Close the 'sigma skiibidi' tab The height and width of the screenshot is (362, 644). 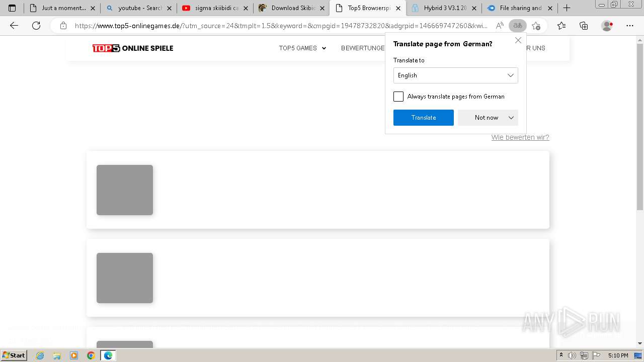click(246, 8)
